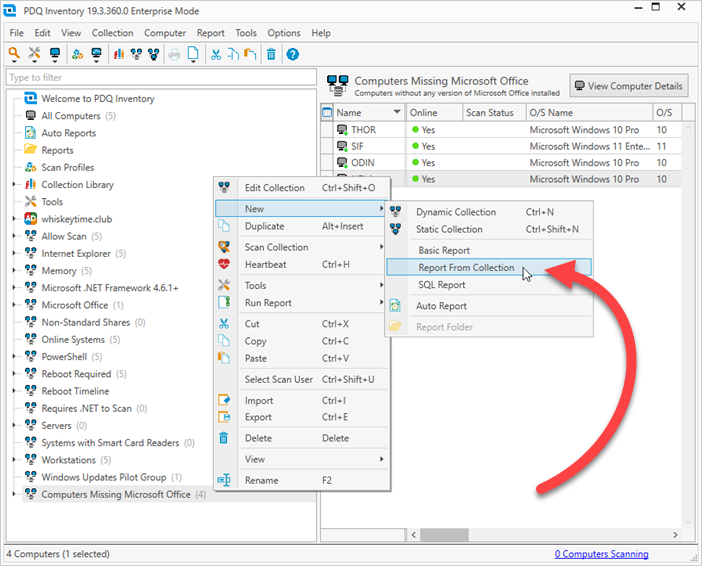
Task: Click the Scan Status column header
Action: pyautogui.click(x=494, y=112)
